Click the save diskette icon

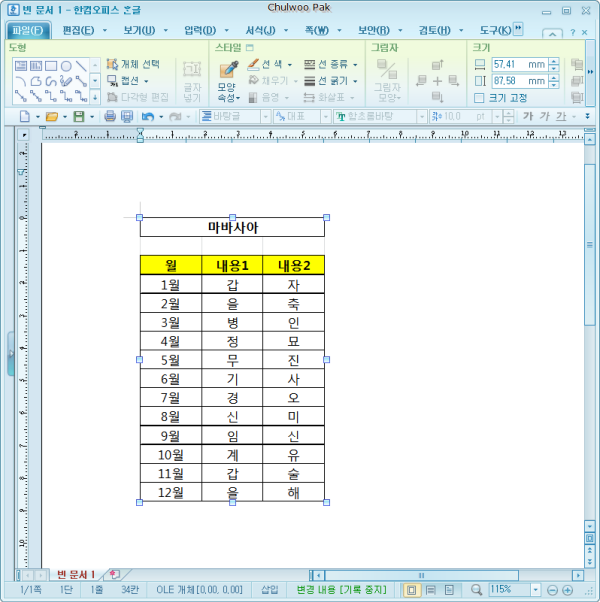(79, 116)
